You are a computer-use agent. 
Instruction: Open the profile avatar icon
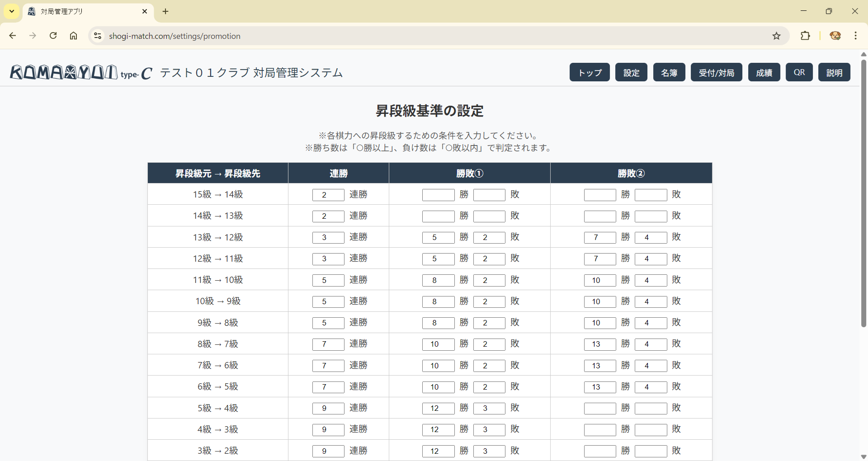point(835,36)
